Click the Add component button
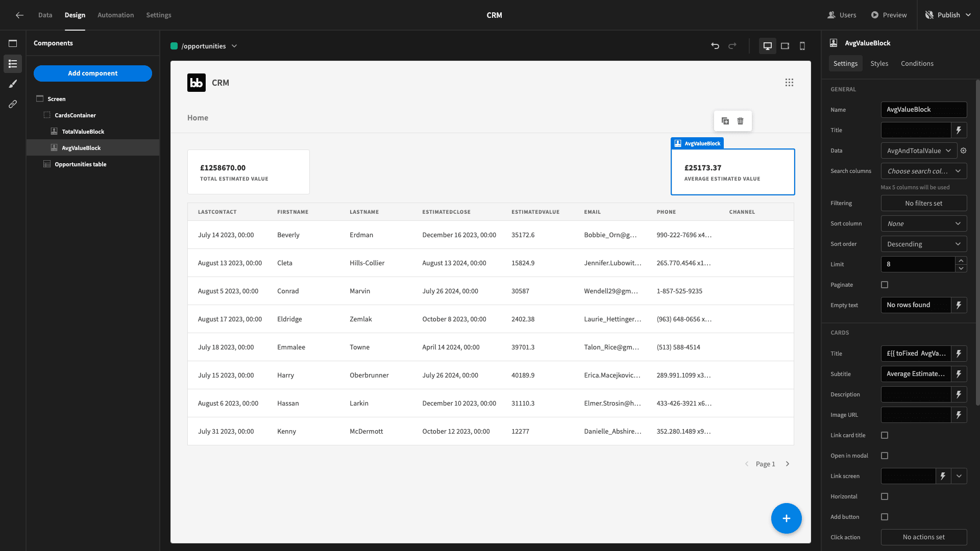The width and height of the screenshot is (980, 551). (93, 73)
